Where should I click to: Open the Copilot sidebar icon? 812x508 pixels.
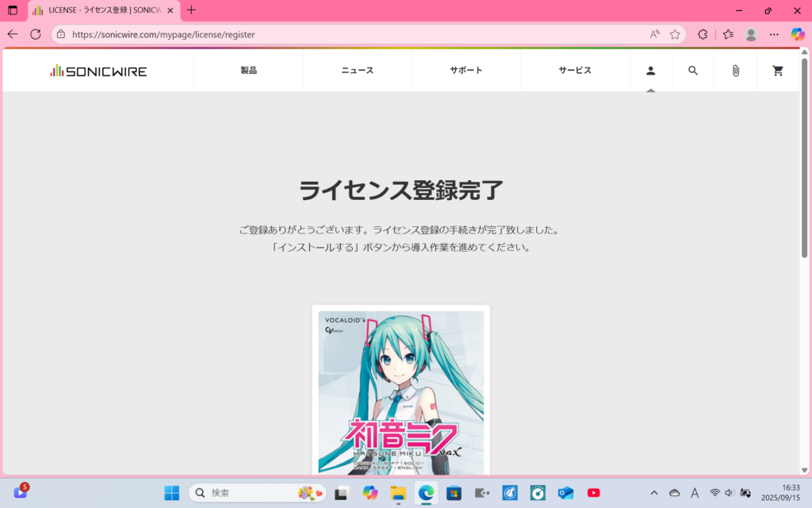[798, 35]
